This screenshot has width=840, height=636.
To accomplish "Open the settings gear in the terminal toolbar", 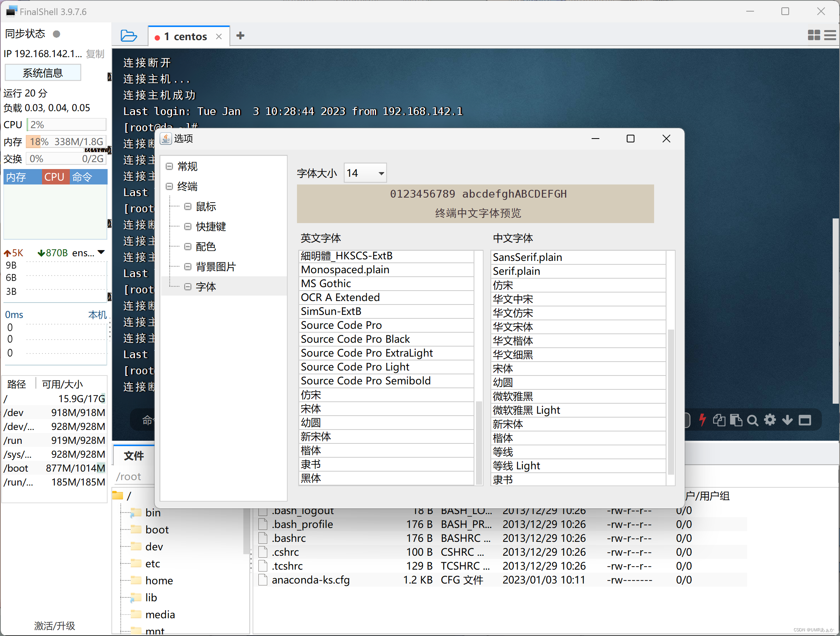I will click(770, 420).
